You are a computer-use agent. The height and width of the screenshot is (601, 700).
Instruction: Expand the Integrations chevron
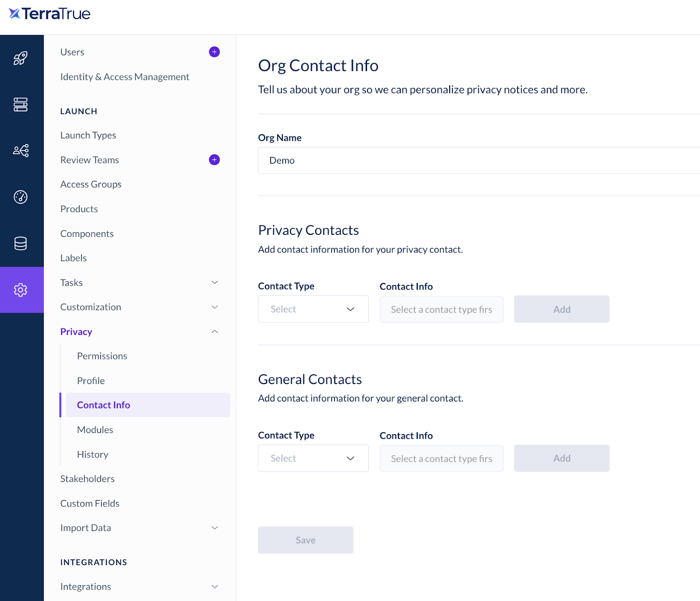click(215, 587)
